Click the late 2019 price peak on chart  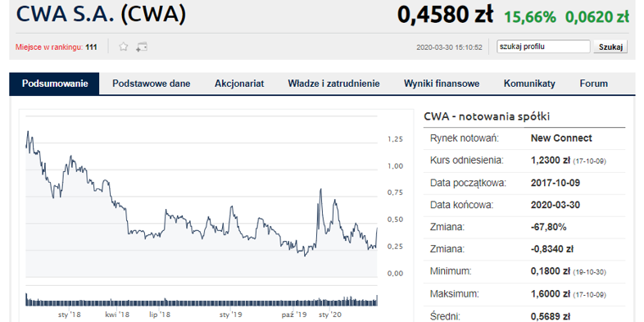point(320,190)
